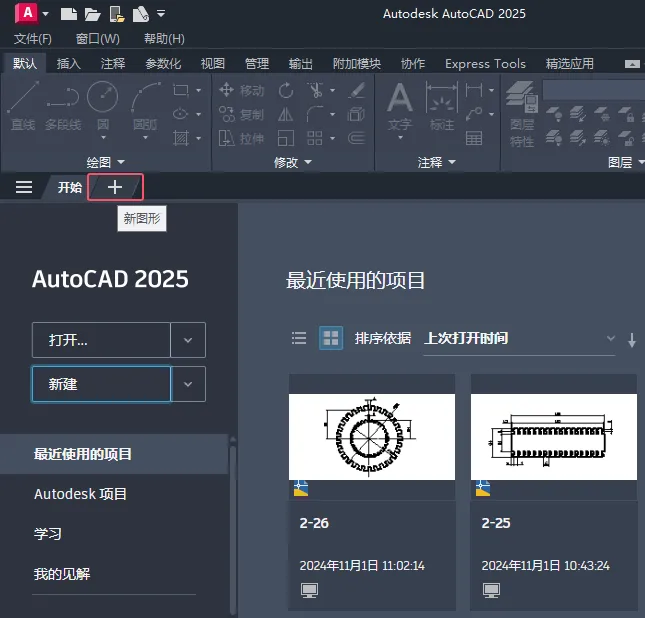645x618 pixels.
Task: Select the 圆 circle tool
Action: pyautogui.click(x=102, y=105)
